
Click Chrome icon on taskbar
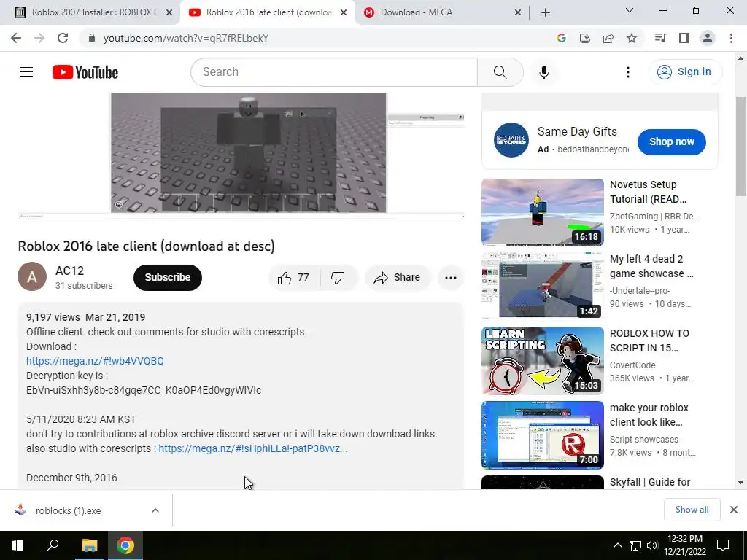tap(125, 545)
